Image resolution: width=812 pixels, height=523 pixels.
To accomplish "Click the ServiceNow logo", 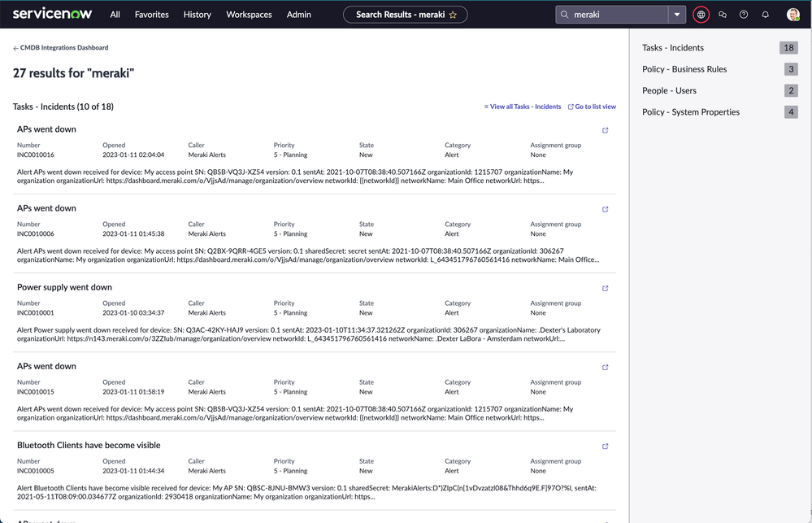I will [x=52, y=14].
